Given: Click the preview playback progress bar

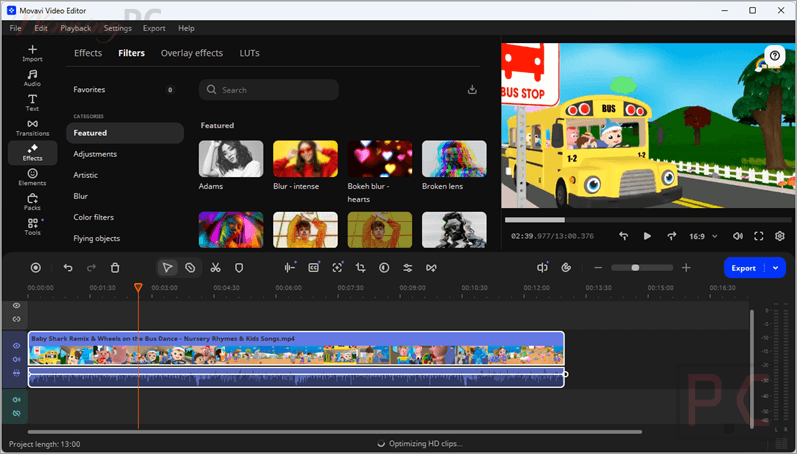Looking at the screenshot, I should [x=648, y=220].
